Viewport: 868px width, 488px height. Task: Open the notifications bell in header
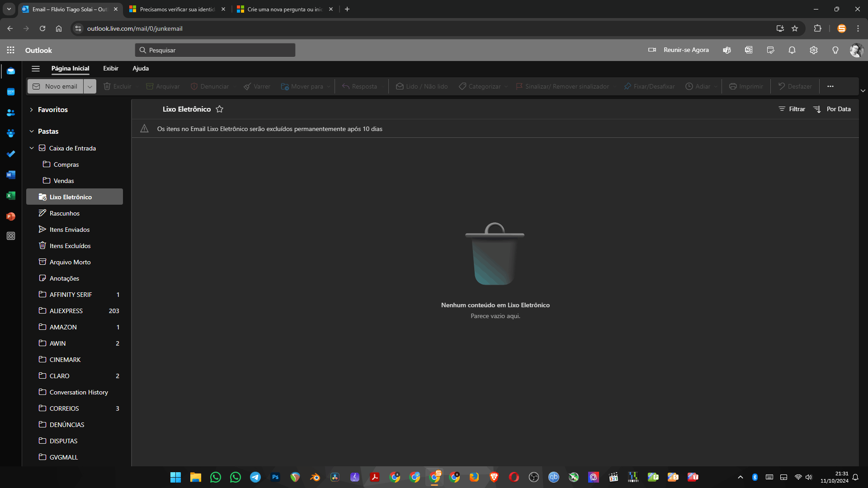click(792, 50)
